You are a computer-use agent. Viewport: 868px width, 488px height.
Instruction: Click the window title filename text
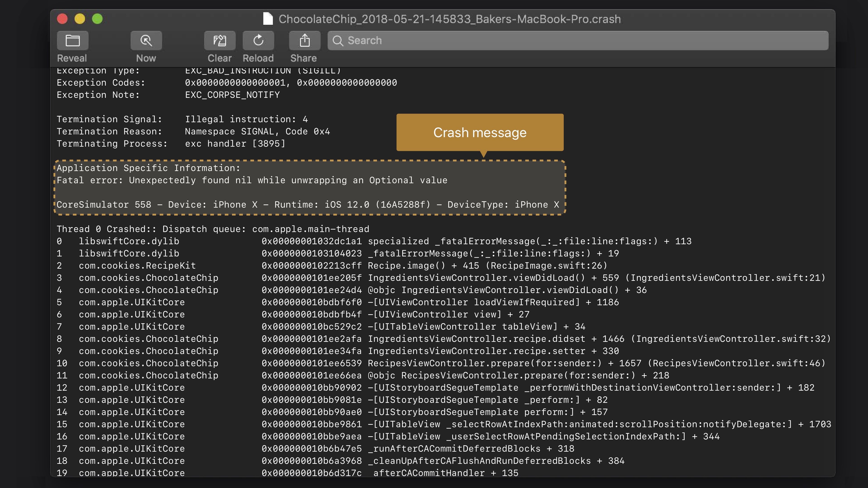(450, 19)
